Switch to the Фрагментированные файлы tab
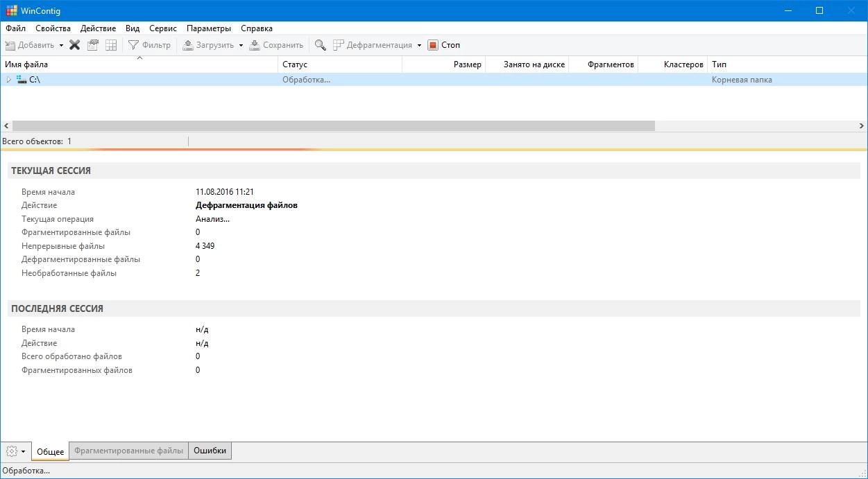 click(x=129, y=451)
